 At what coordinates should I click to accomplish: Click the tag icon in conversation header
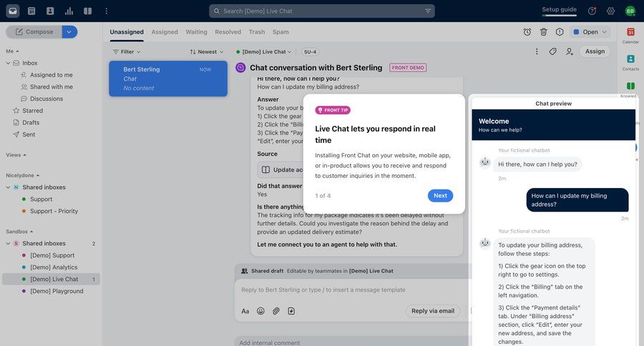tap(552, 51)
